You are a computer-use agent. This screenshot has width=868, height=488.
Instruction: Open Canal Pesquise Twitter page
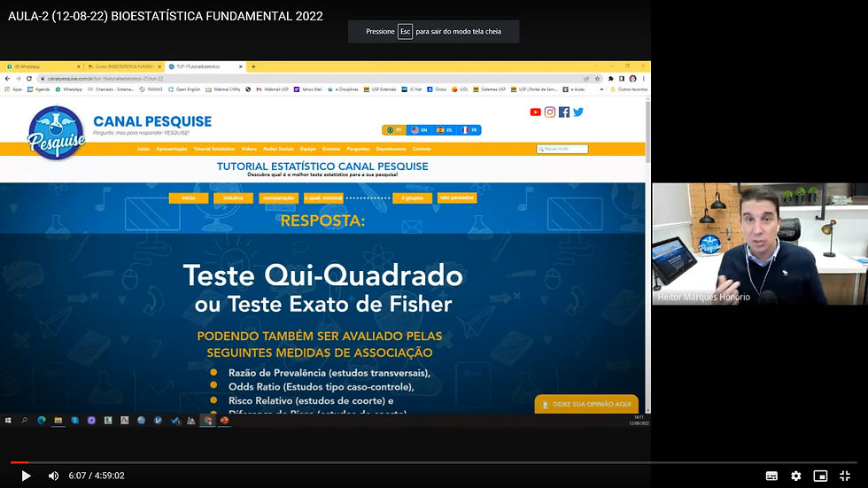578,112
